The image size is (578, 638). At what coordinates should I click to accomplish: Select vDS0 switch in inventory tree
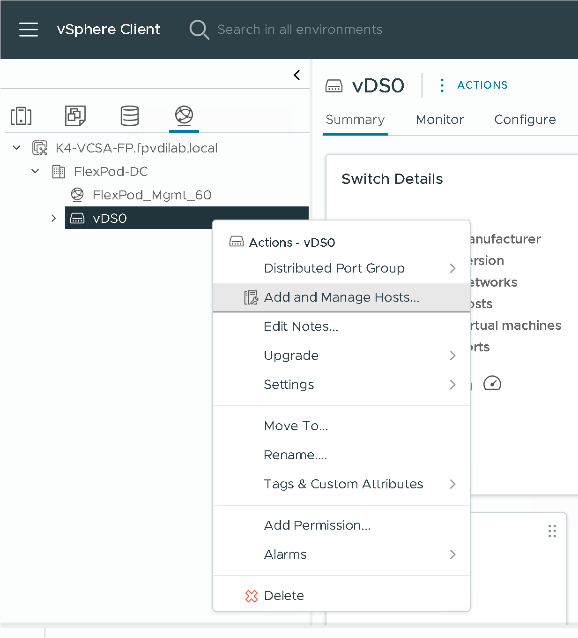click(110, 218)
